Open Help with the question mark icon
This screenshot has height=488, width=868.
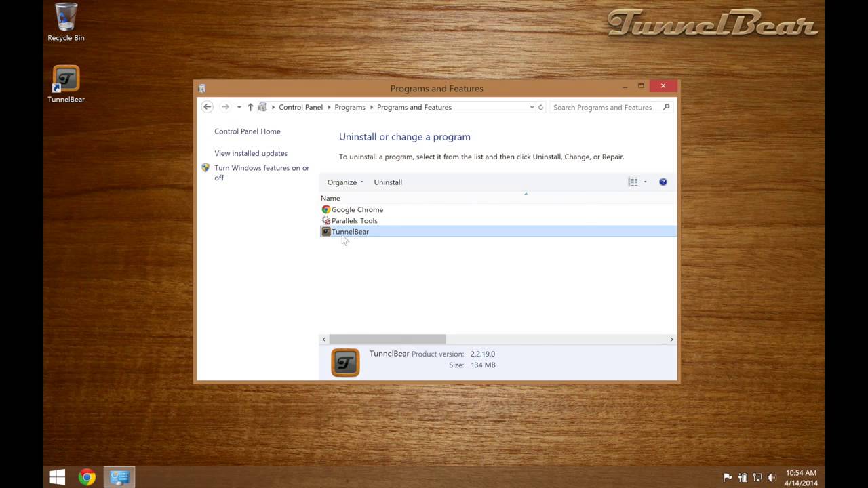(663, 182)
